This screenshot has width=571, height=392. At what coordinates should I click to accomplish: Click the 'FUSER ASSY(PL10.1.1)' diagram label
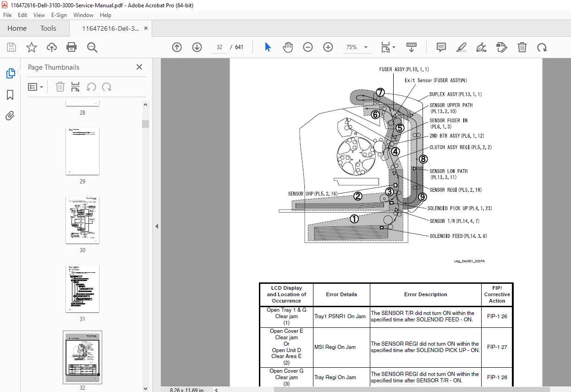coord(404,69)
